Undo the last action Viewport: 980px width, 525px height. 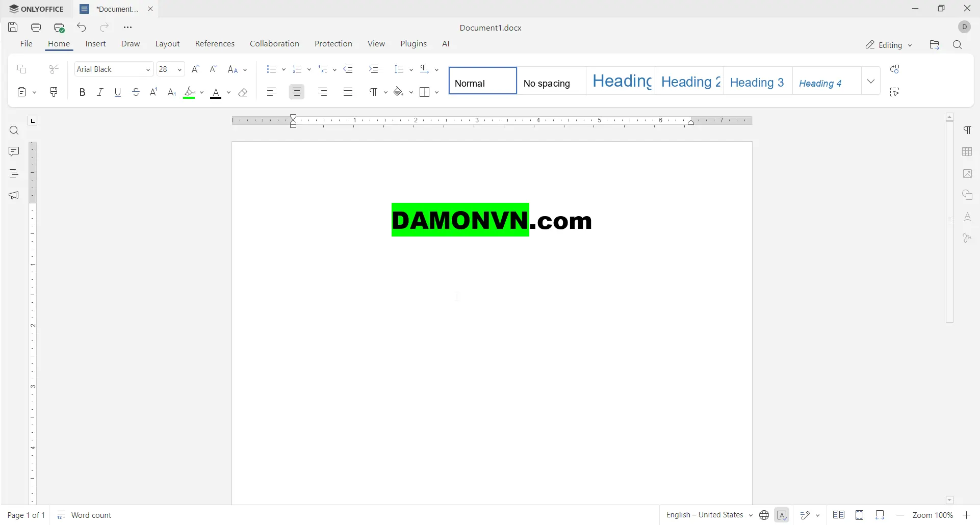pos(82,28)
